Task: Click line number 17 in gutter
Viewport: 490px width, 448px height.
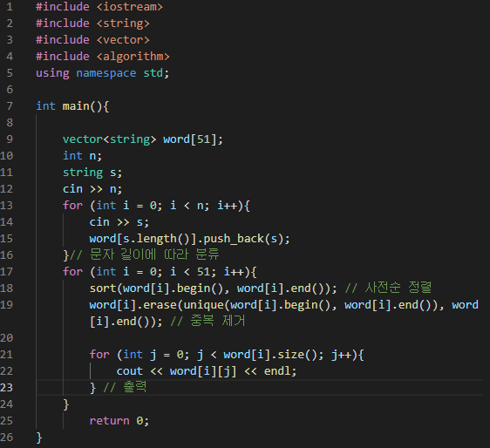Action: [x=7, y=272]
